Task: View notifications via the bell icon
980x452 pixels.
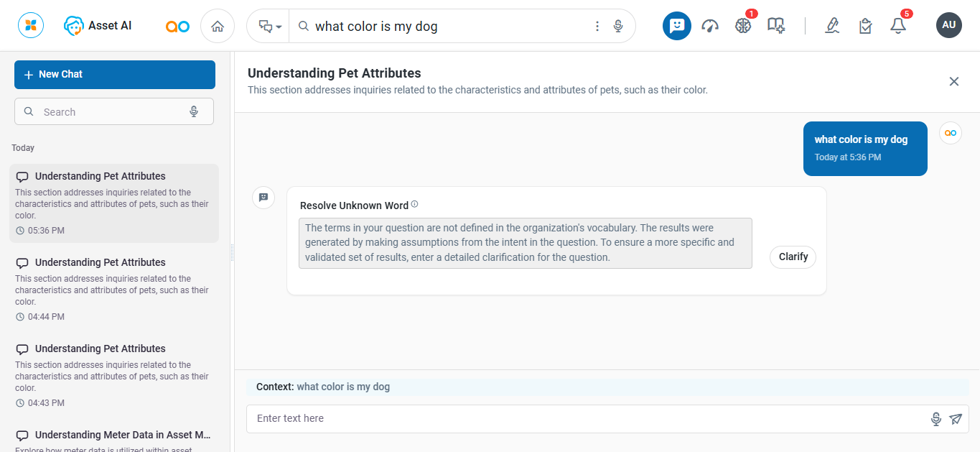Action: coord(897,26)
